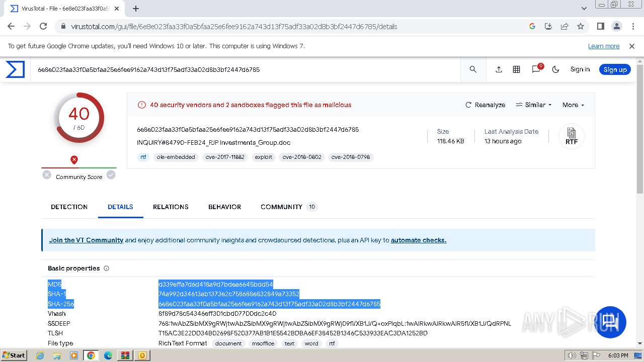
Task: Click the install app icon
Action: click(x=548, y=26)
